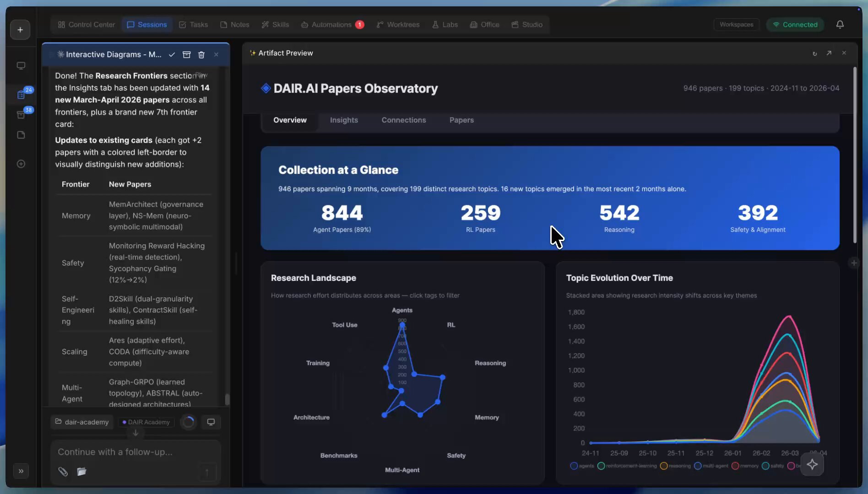Open the Automations menu item

pyautogui.click(x=331, y=25)
